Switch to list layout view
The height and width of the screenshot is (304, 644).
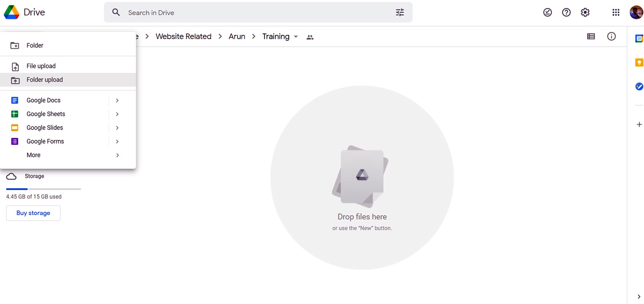[x=591, y=36]
